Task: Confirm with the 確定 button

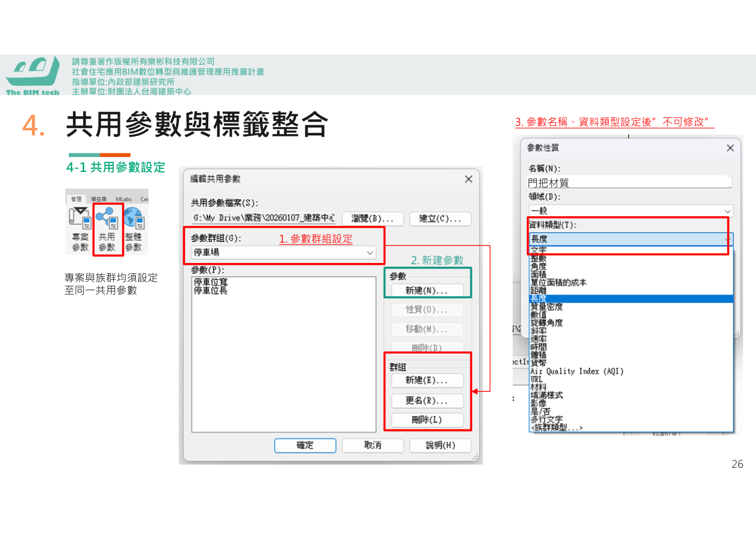Action: tap(305, 445)
